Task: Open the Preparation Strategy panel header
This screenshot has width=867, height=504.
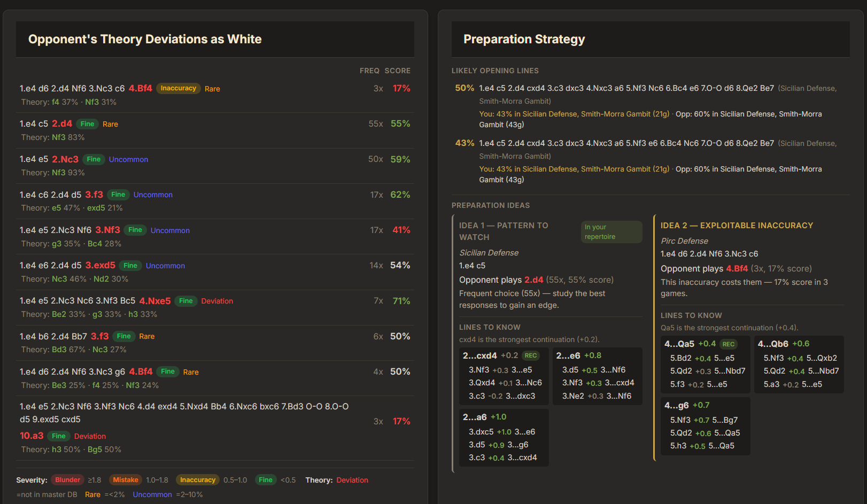Action: (524, 39)
